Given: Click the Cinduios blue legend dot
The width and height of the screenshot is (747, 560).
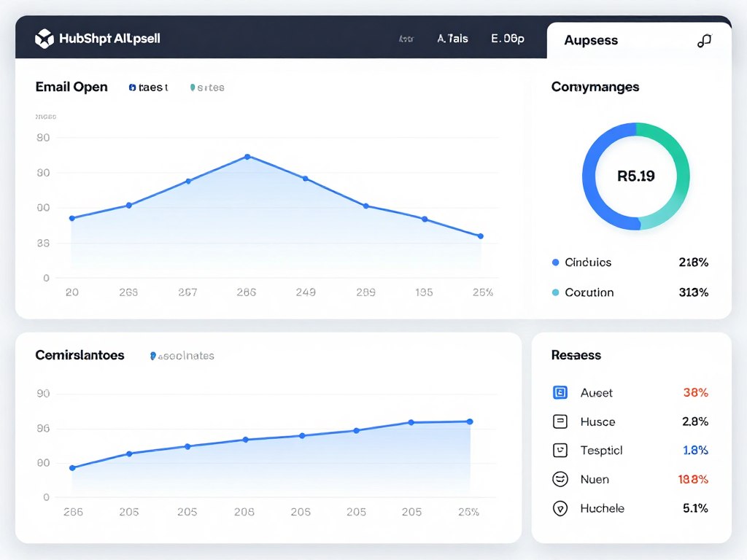Looking at the screenshot, I should pyautogui.click(x=557, y=262).
